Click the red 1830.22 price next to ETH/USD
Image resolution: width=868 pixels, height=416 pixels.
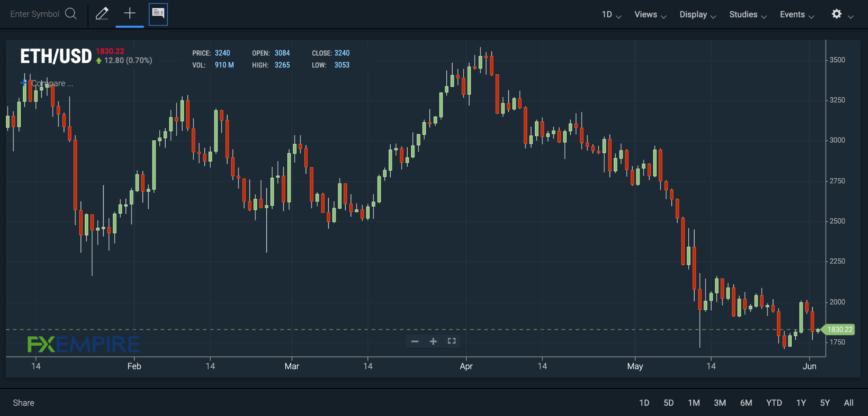(x=110, y=51)
